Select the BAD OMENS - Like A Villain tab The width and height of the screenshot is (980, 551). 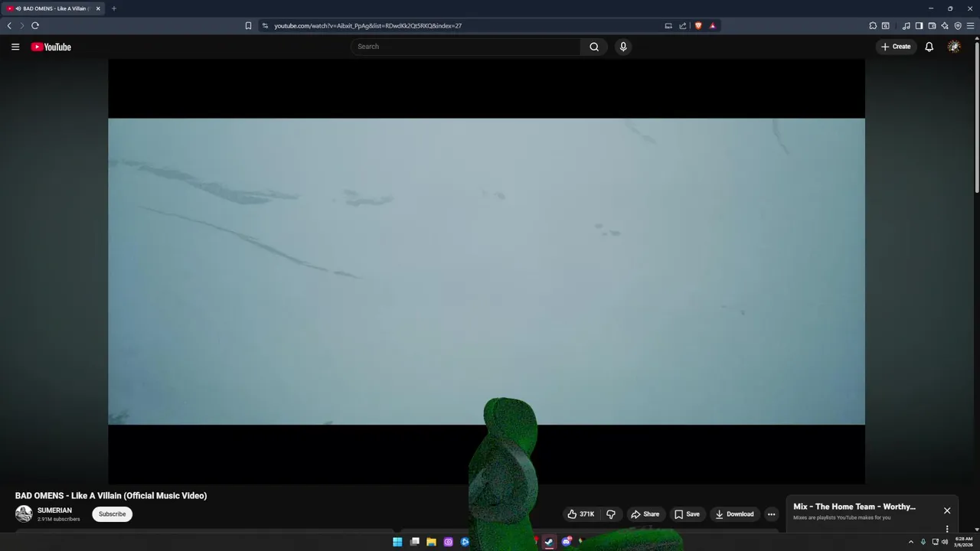click(x=54, y=8)
